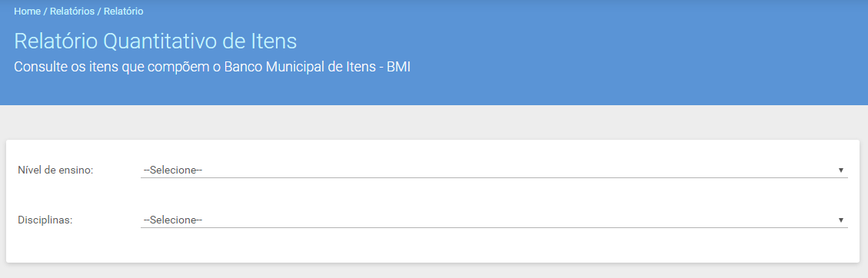Click the Nível de ensino label
Screen dimensions: 868x278
[55, 170]
